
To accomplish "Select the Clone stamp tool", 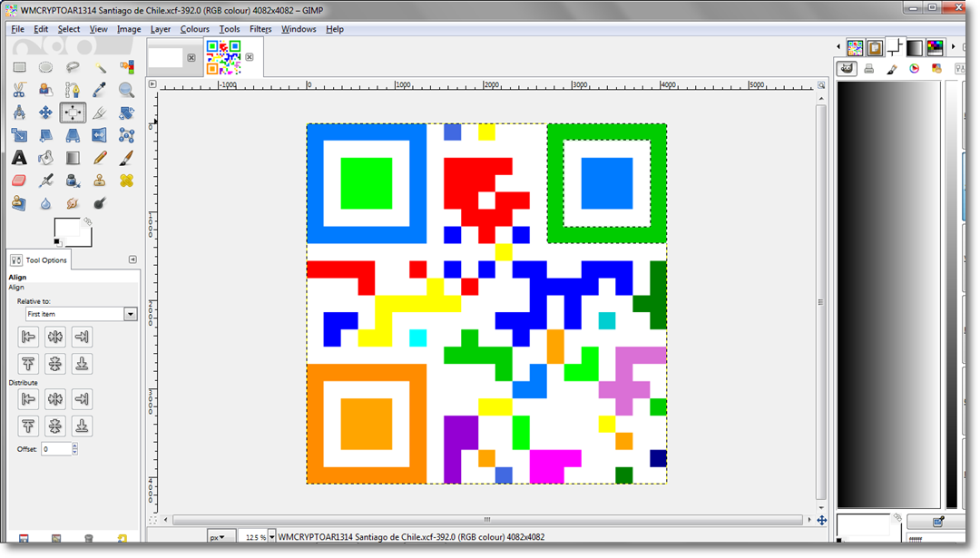I will click(x=100, y=181).
